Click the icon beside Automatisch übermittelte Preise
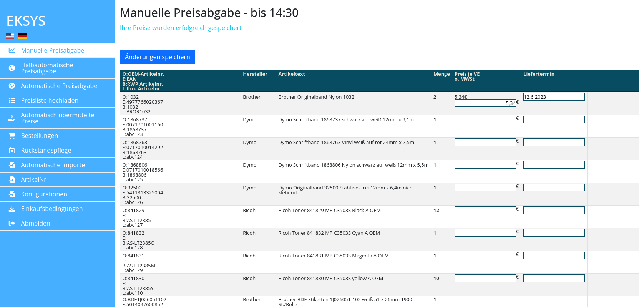644x307 pixels. tap(12, 118)
